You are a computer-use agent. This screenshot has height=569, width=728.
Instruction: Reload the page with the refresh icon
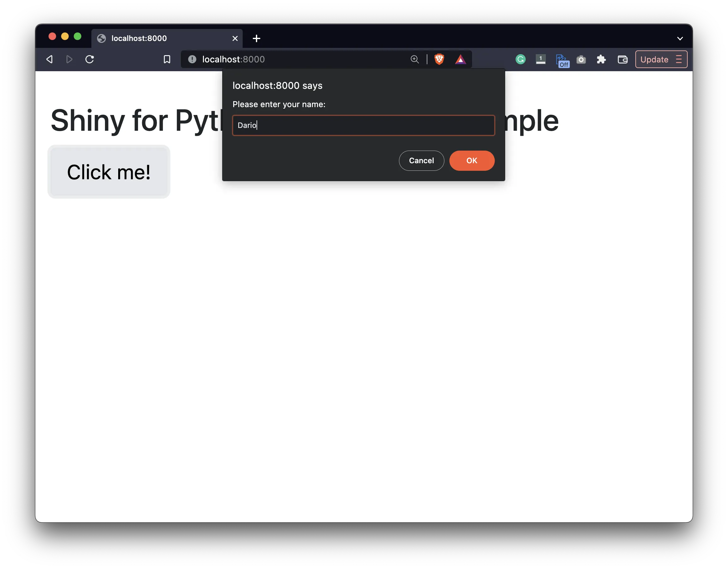[x=89, y=59]
